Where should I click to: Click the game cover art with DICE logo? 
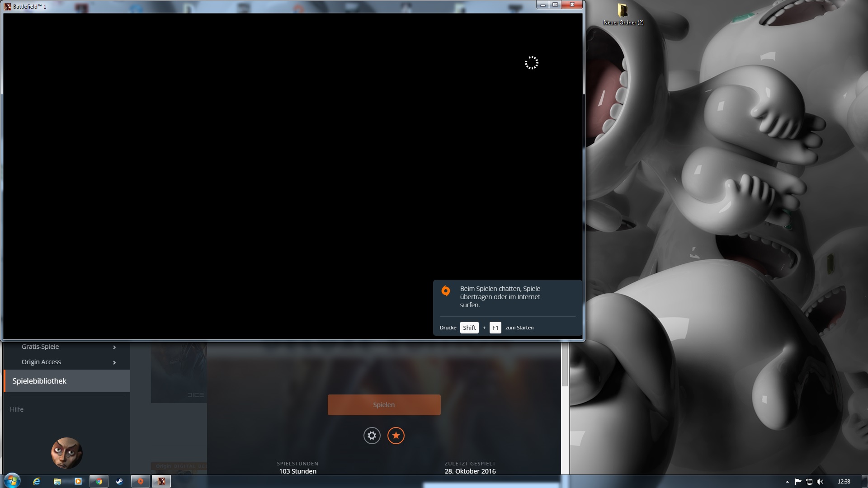click(x=179, y=372)
